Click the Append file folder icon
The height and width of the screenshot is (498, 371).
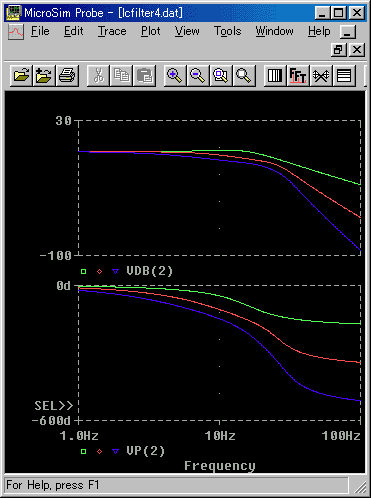[x=44, y=76]
